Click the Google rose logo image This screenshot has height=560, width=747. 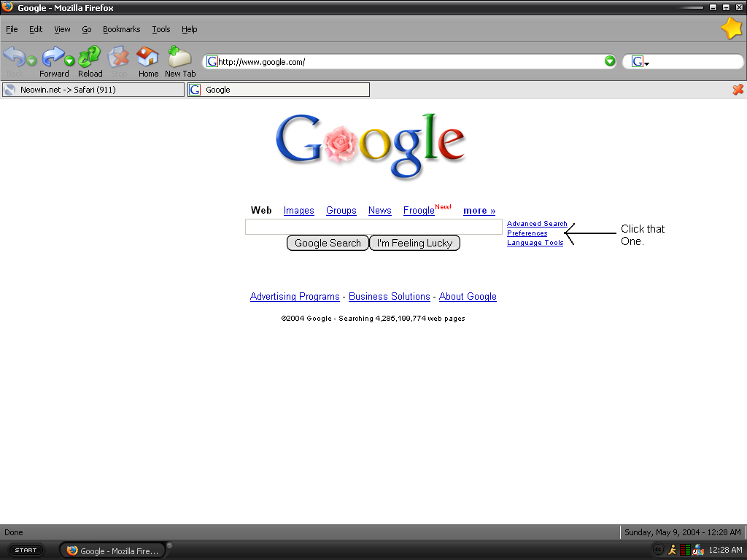point(371,146)
